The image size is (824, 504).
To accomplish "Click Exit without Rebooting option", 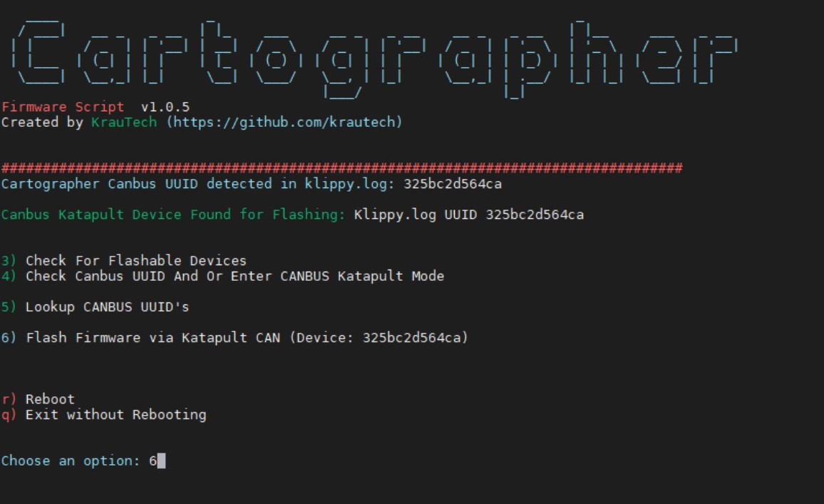I will click(x=115, y=415).
